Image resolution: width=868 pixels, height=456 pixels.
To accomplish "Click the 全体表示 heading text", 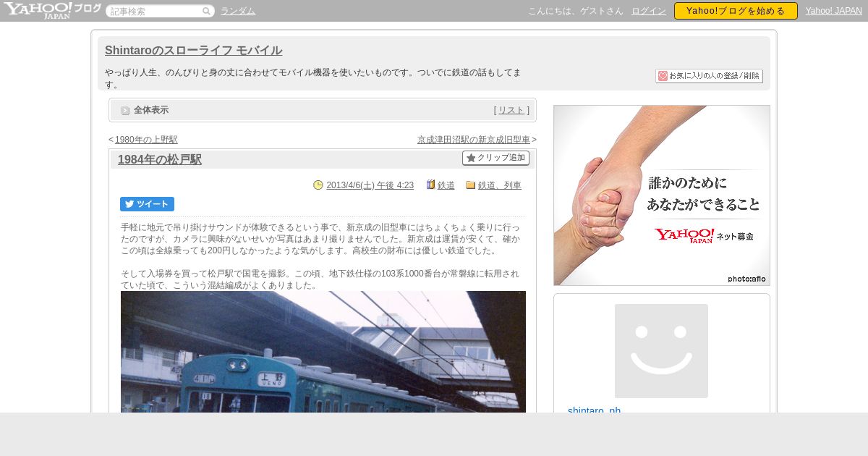I will 151,110.
